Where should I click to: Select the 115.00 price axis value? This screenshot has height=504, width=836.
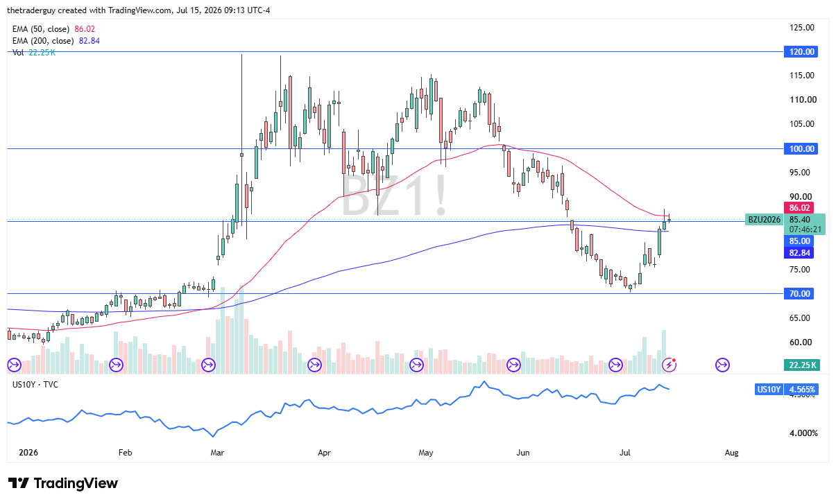click(x=802, y=75)
